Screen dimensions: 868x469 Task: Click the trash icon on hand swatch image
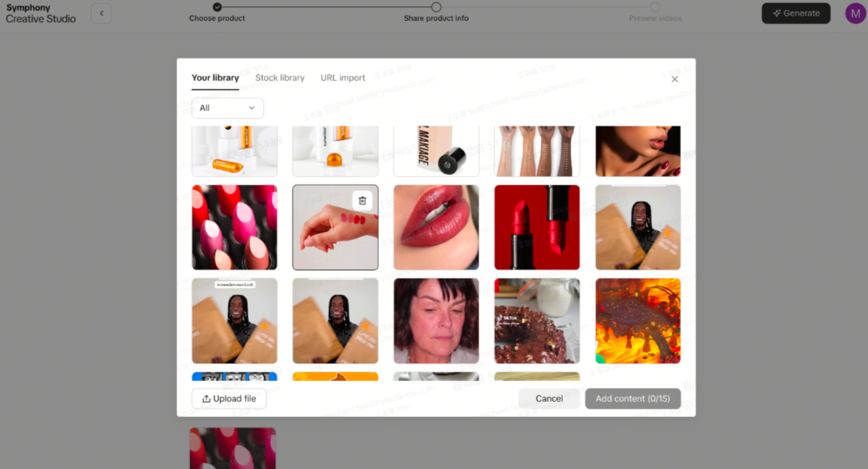363,201
